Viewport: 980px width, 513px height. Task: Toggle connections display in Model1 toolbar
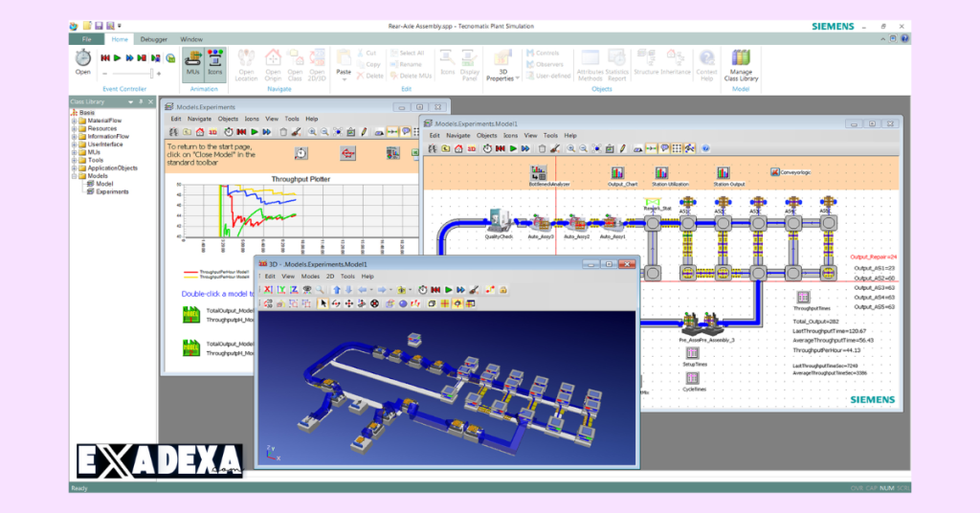point(651,148)
